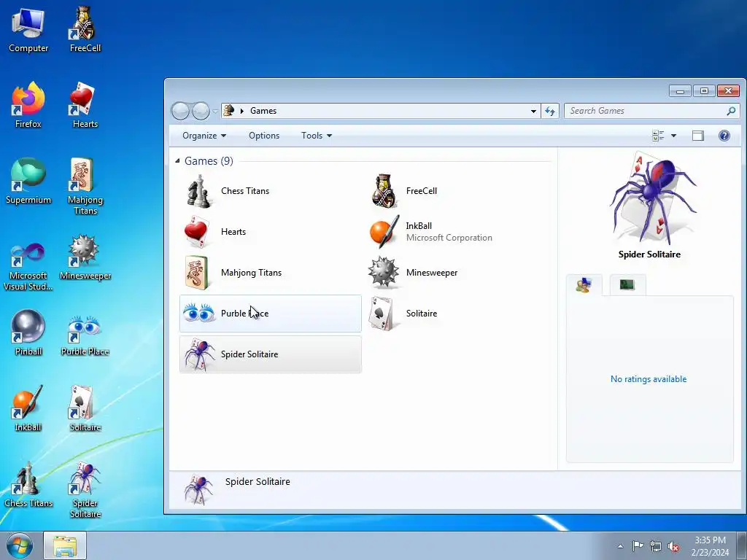Open the Action Center flag icon

click(638, 545)
